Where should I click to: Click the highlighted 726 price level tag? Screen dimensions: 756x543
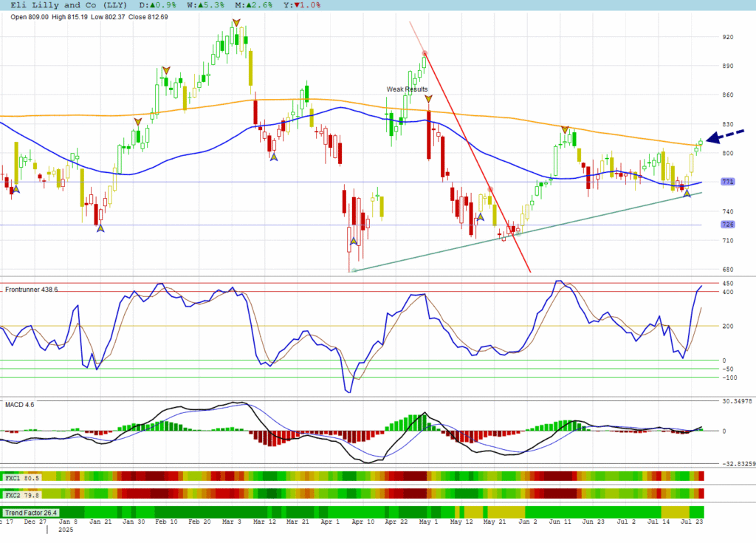click(727, 225)
